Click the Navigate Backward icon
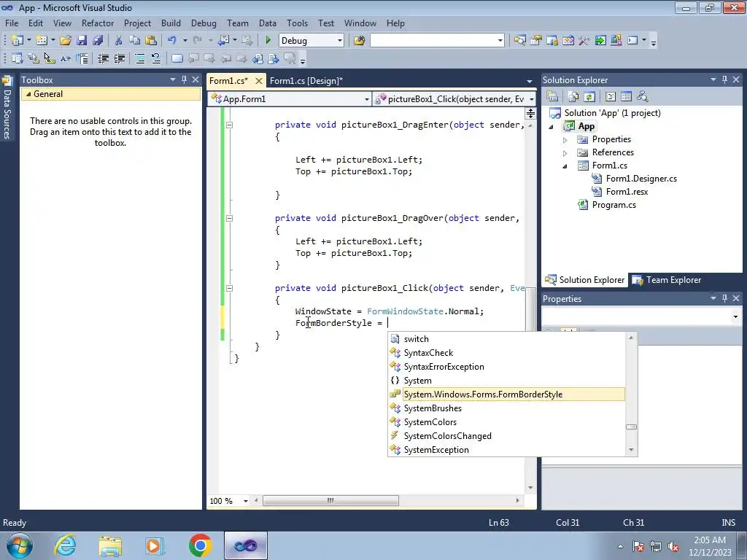Image resolution: width=747 pixels, height=560 pixels. [x=223, y=41]
